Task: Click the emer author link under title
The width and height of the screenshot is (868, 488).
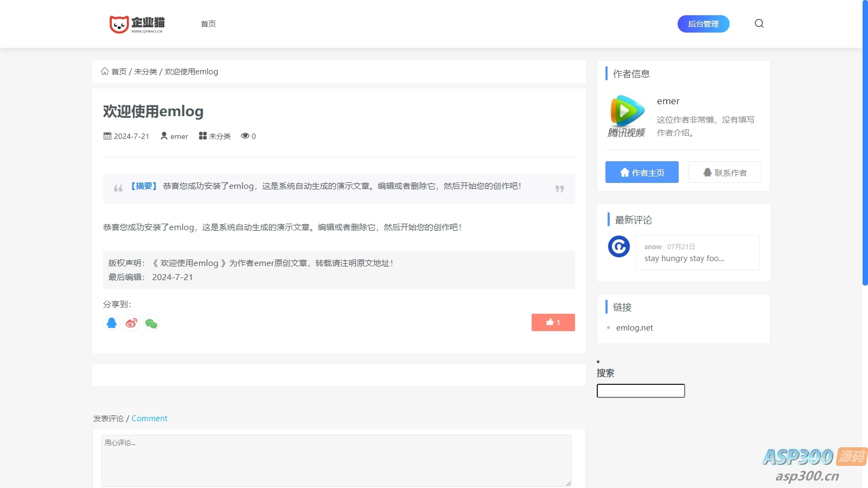Action: pyautogui.click(x=179, y=136)
